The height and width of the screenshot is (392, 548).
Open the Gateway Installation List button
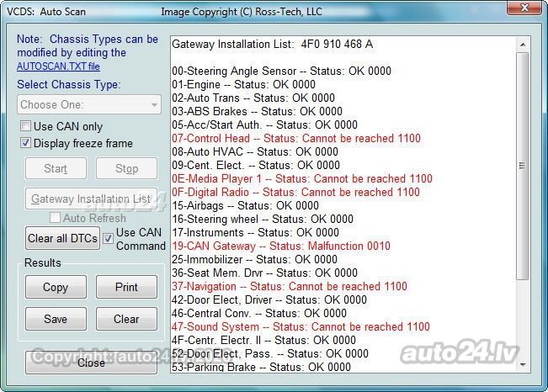coord(91,199)
